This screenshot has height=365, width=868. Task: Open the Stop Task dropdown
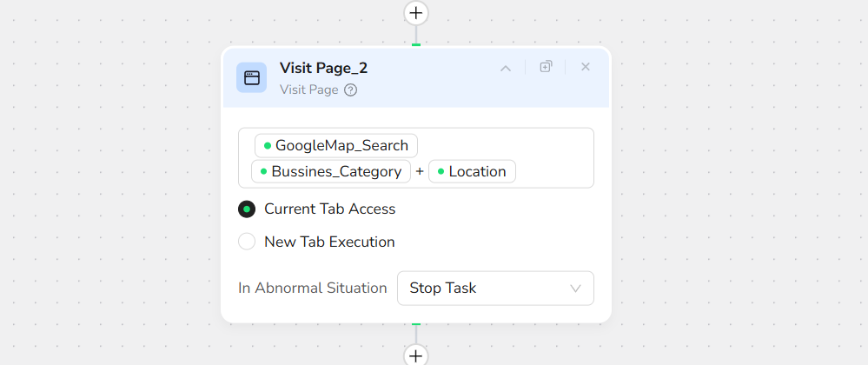[494, 288]
